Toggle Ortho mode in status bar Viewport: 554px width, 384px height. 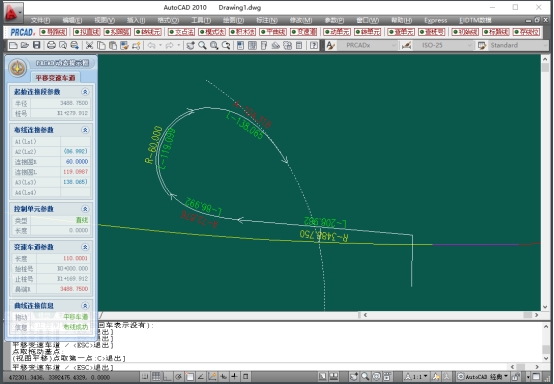[x=167, y=377]
